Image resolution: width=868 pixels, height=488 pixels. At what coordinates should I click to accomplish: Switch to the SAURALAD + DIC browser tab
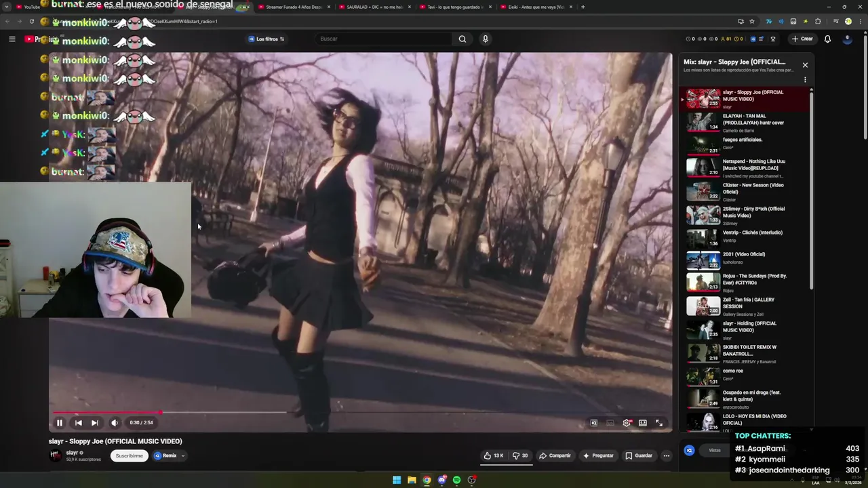pos(374,7)
